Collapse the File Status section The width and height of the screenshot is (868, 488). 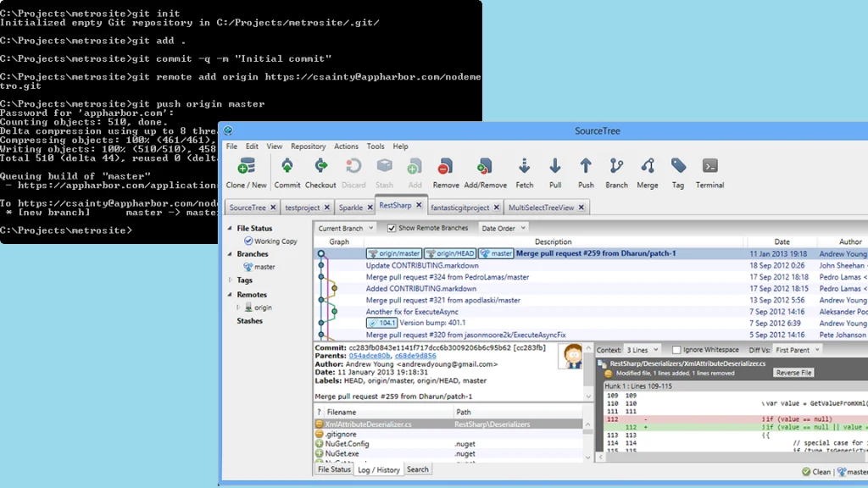[230, 228]
